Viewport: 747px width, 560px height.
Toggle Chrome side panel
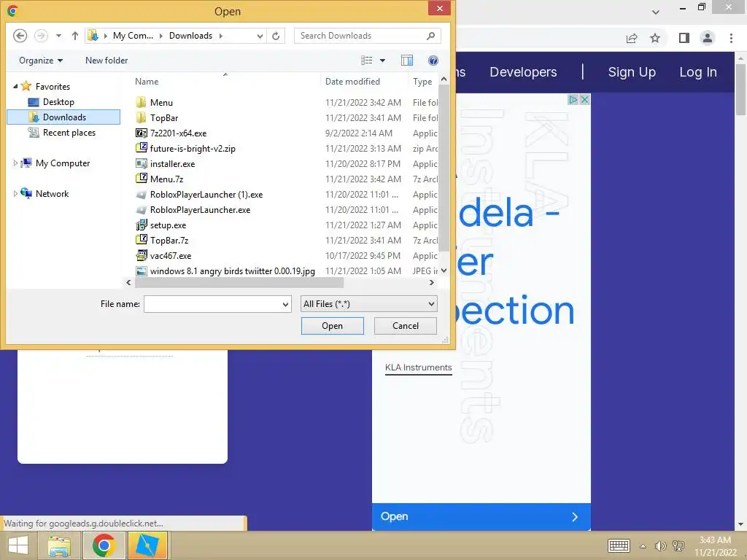(684, 38)
